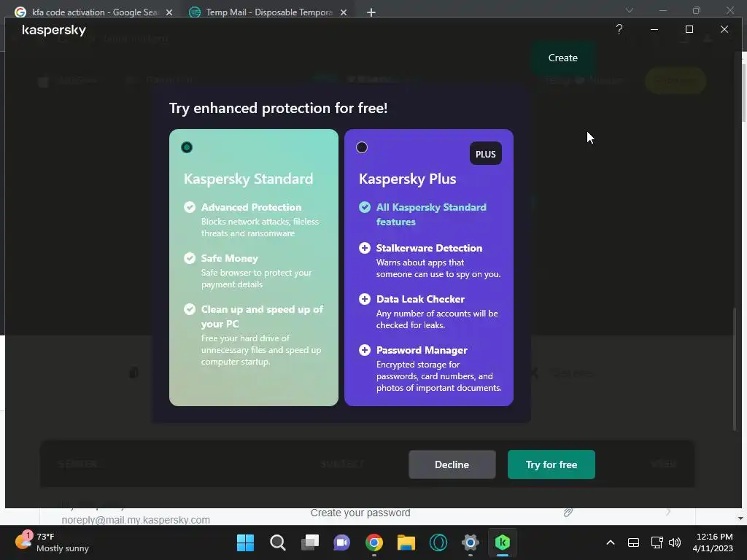The image size is (747, 560).
Task: Open the teal ring app on taskbar
Action: (x=438, y=542)
